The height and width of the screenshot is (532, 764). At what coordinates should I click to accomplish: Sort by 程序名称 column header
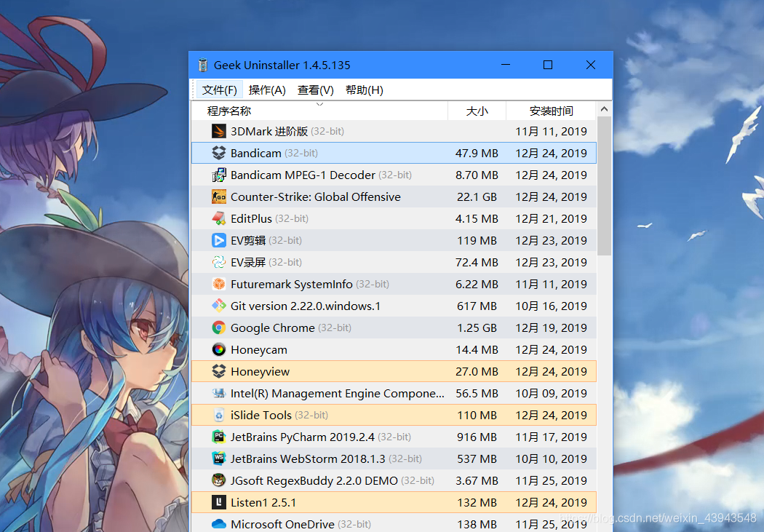click(319, 111)
